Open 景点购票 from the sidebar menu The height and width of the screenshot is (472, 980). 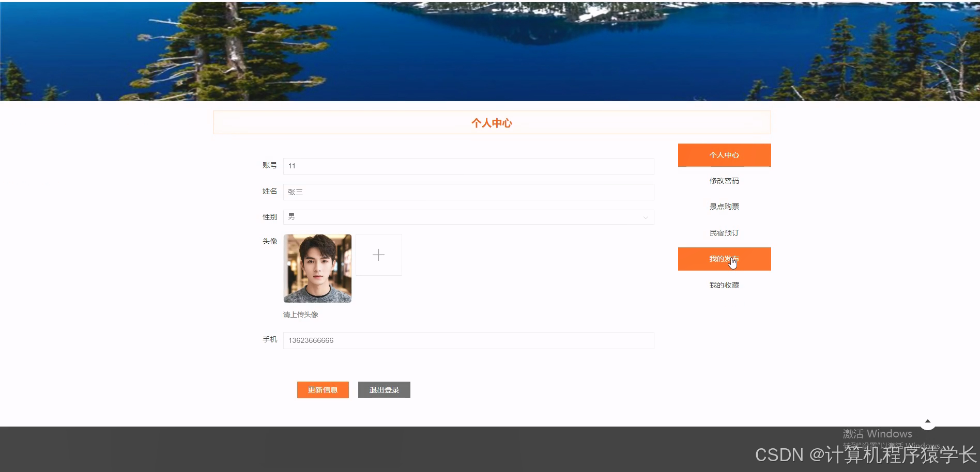[x=724, y=206]
